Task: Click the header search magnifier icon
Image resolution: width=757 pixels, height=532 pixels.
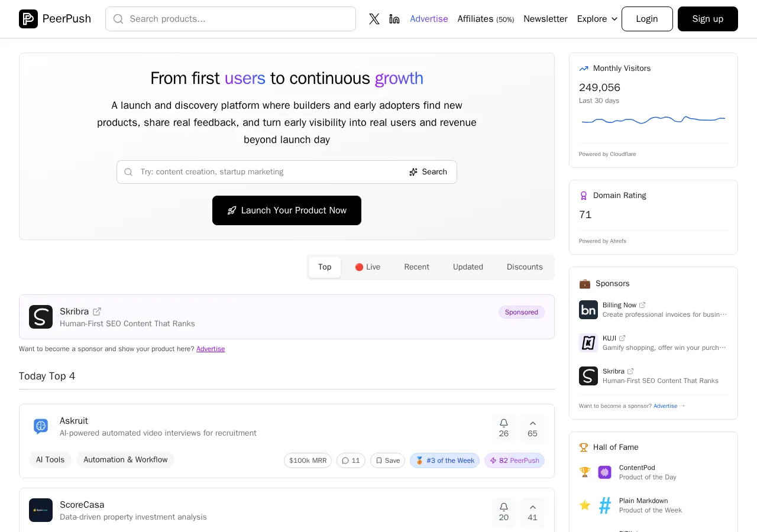Action: [118, 19]
